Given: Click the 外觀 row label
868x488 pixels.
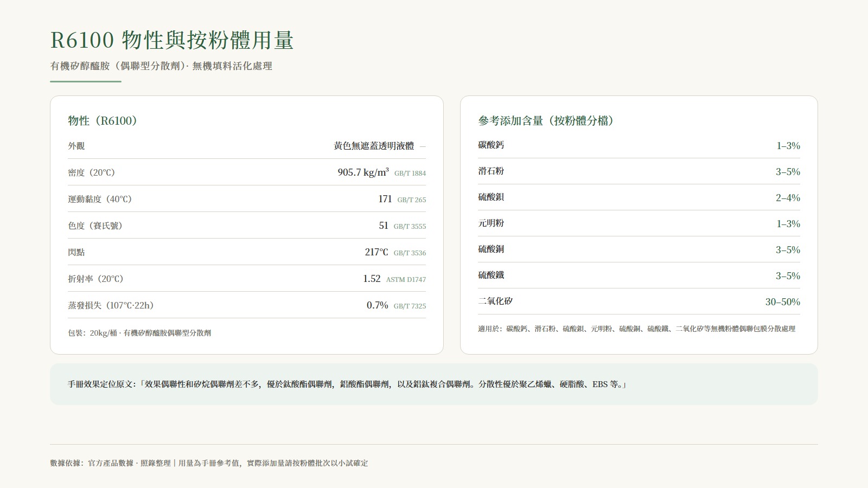Looking at the screenshot, I should click(x=76, y=146).
